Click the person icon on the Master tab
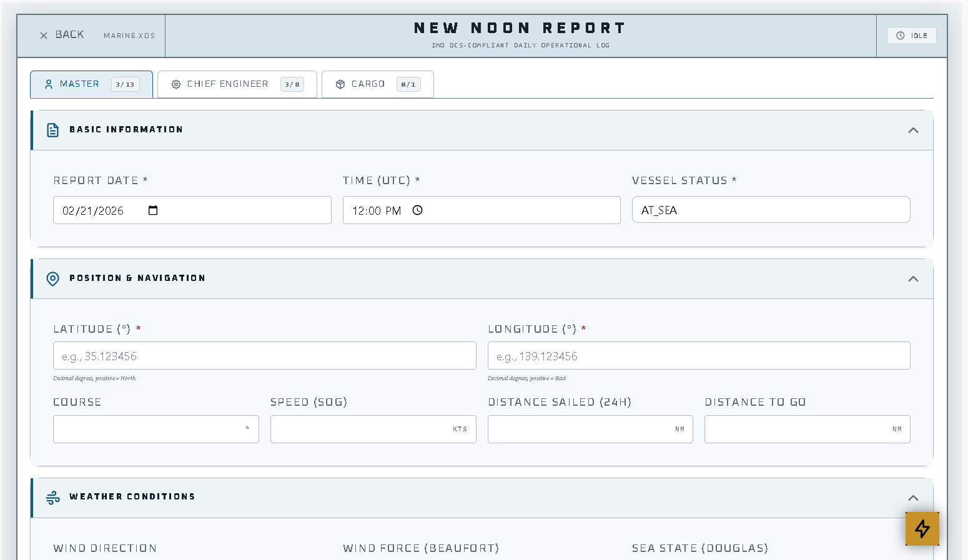This screenshot has width=968, height=560. coord(49,83)
